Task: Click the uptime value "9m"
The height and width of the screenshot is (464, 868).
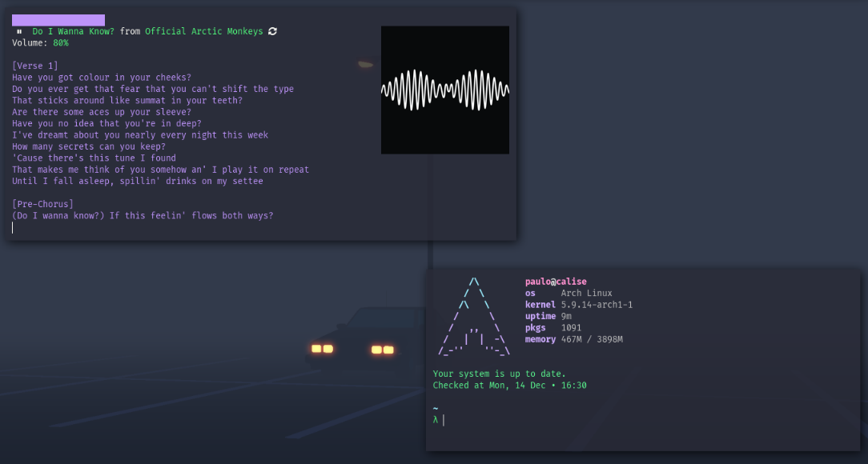Action: (x=566, y=316)
